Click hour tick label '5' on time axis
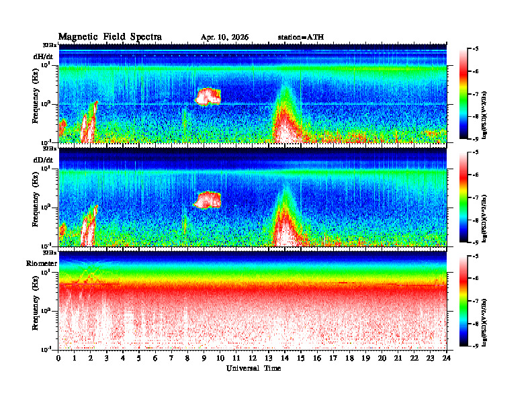Screen dimensions: 532x411 coord(139,359)
